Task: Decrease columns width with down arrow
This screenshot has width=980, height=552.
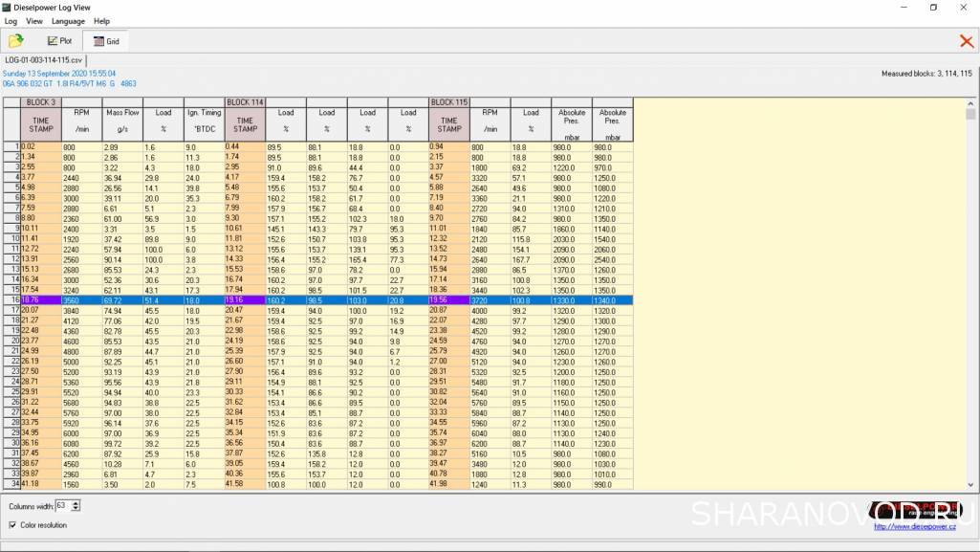Action: [x=76, y=508]
